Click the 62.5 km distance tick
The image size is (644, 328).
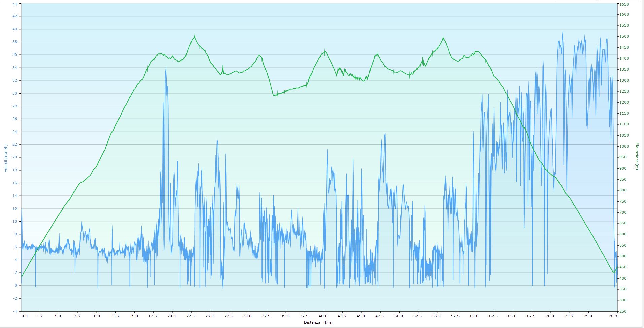493,316
